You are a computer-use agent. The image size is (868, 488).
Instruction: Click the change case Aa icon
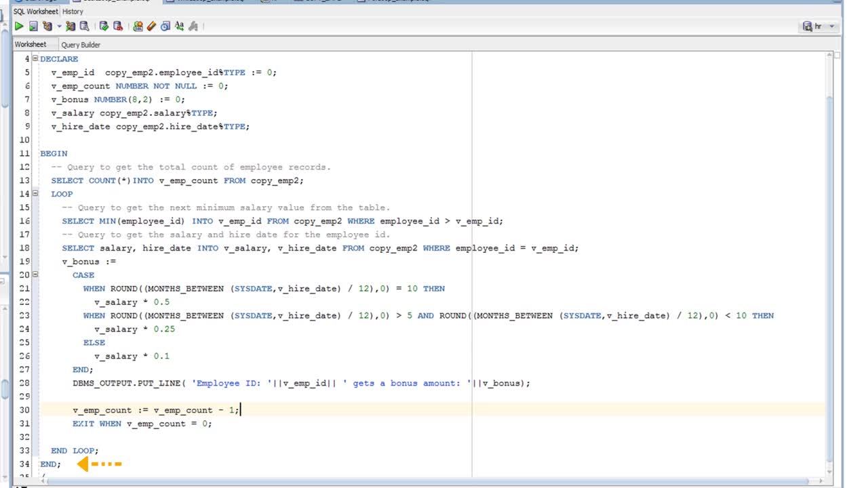tap(179, 26)
